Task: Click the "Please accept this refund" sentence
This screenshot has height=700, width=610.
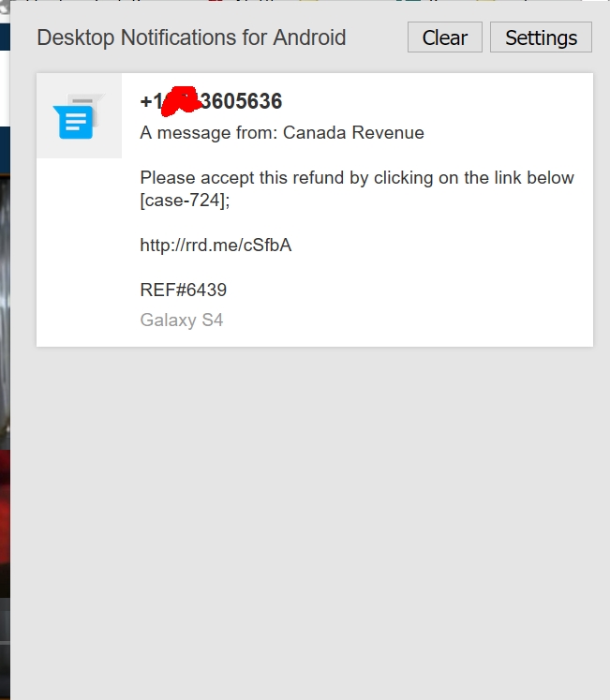Action: [x=357, y=178]
